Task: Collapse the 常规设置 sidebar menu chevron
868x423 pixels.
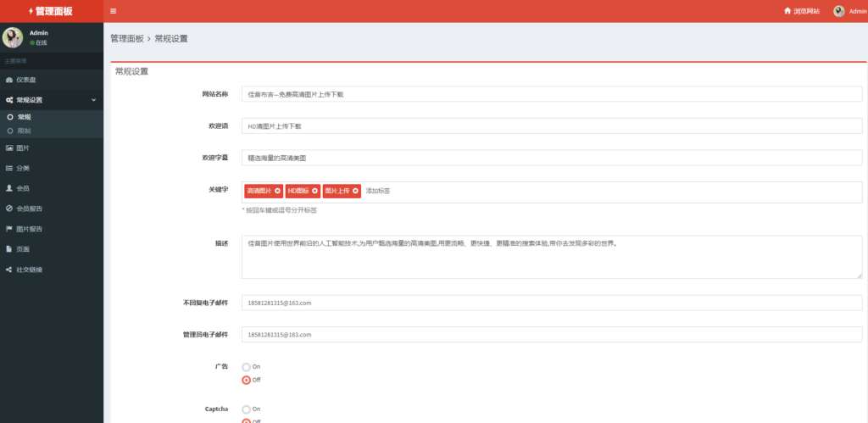Action: click(x=93, y=100)
